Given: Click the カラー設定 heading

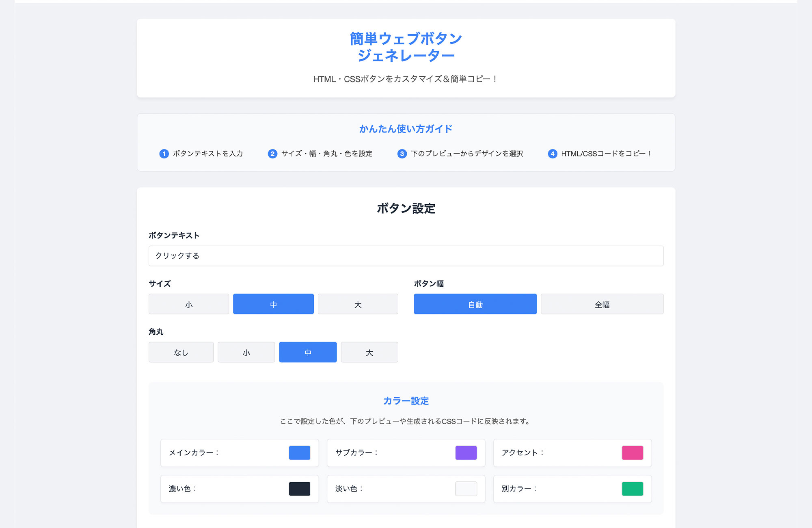Looking at the screenshot, I should [406, 401].
